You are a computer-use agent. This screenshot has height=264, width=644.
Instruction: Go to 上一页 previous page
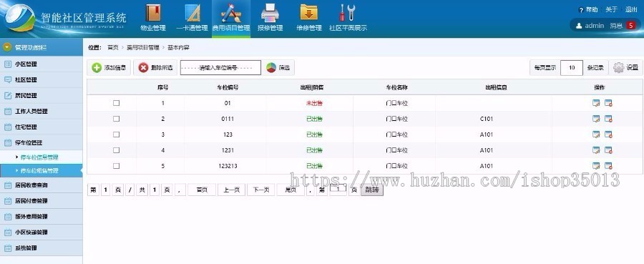[x=231, y=190]
